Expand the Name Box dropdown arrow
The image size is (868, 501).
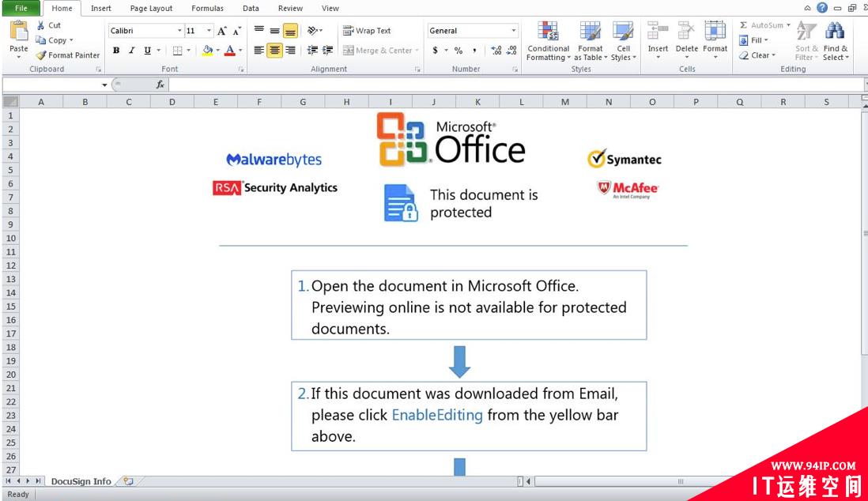pos(104,85)
